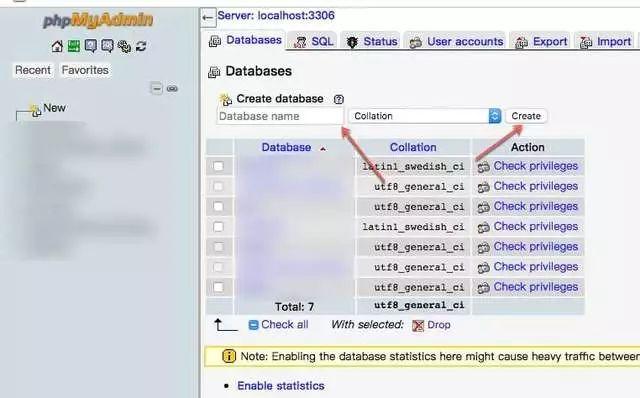640x398 pixels.
Task: Click the sort arrow beside Database column header
Action: point(323,149)
